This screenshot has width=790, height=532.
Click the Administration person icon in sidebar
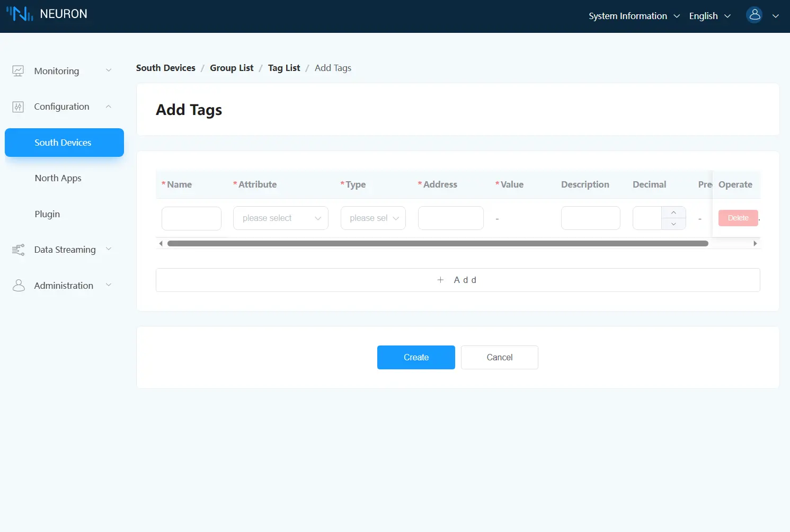pos(19,286)
